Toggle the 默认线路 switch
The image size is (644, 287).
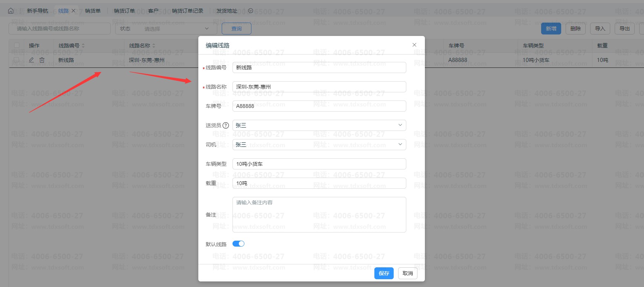(x=238, y=244)
